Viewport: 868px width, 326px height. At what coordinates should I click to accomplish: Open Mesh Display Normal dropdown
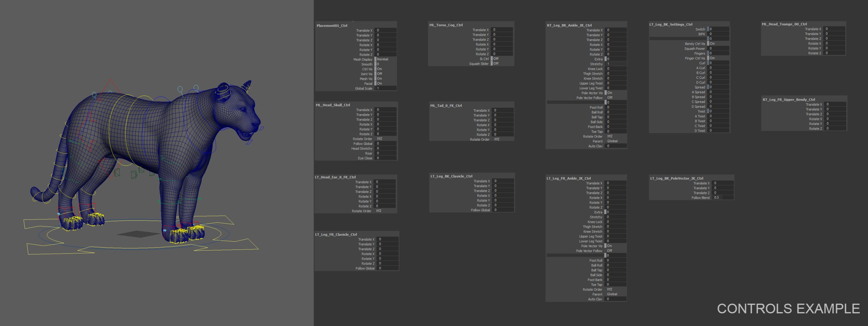pos(386,59)
